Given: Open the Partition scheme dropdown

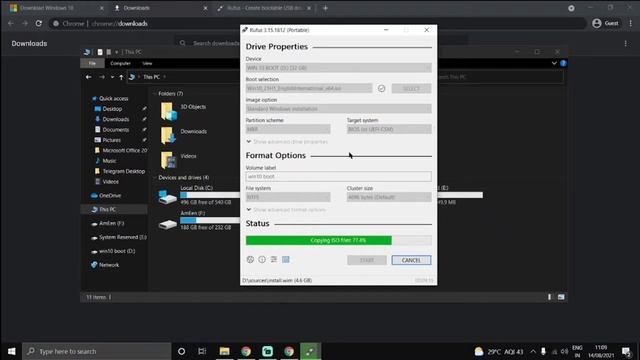Looking at the screenshot, I should (x=288, y=129).
